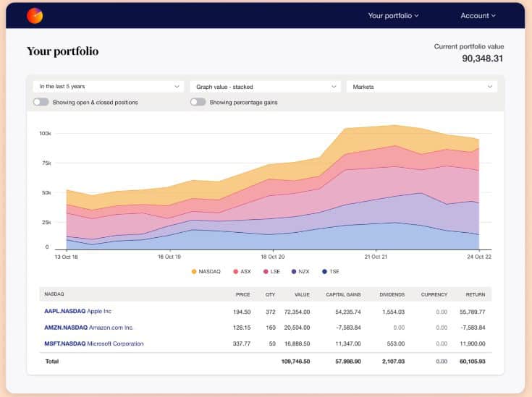Click the NASDAQ table group header
Viewport: 532px width, 397px height.
coord(54,294)
